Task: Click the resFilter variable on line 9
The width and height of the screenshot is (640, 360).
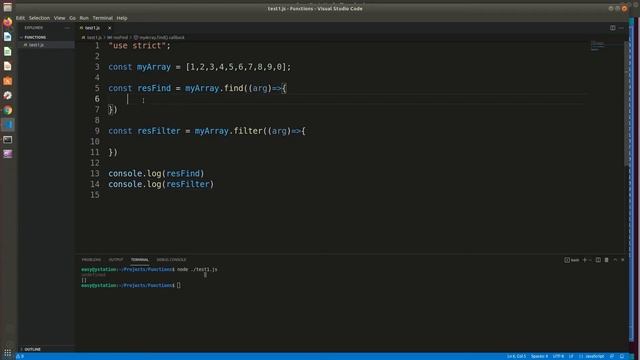Action: click(x=159, y=131)
